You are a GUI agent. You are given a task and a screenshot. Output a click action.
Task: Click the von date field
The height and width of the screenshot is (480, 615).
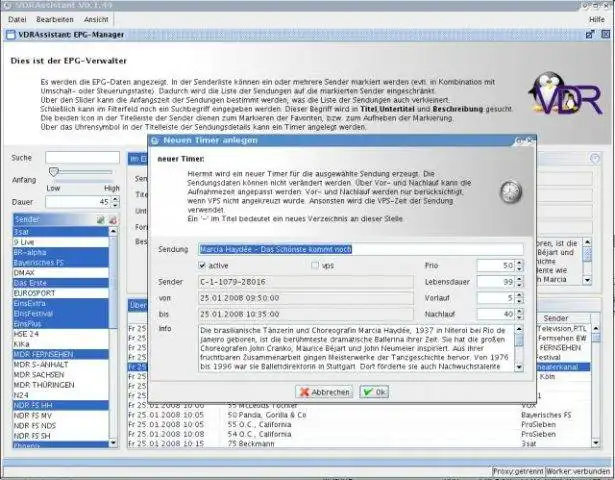[x=306, y=298]
